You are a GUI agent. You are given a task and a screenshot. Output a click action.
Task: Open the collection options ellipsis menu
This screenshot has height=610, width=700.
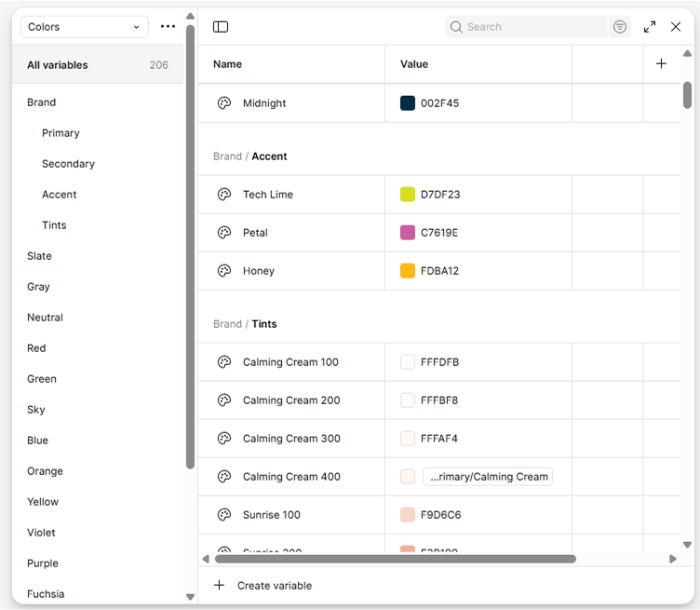coord(168,27)
